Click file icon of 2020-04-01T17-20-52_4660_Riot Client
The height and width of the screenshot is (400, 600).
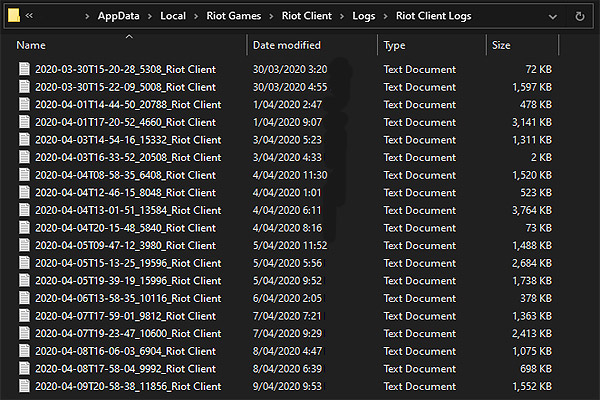coord(24,122)
